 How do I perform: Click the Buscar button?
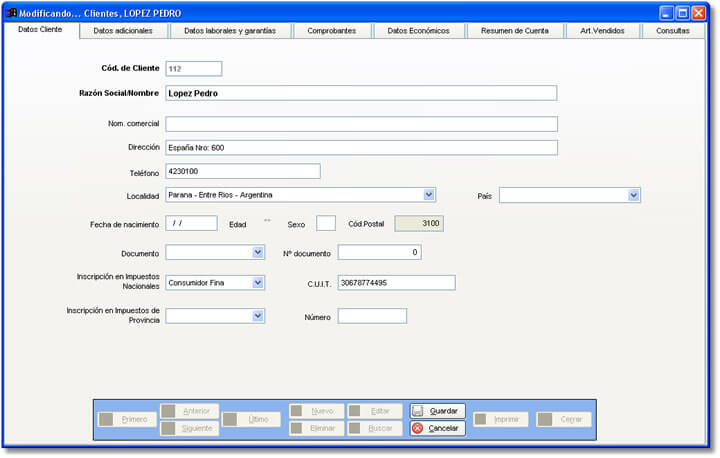[x=375, y=429]
